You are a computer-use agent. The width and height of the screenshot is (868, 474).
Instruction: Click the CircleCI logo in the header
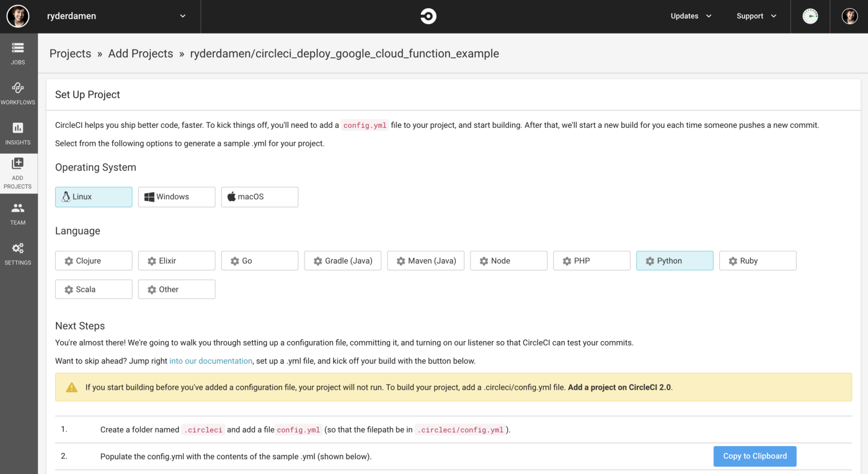point(428,16)
